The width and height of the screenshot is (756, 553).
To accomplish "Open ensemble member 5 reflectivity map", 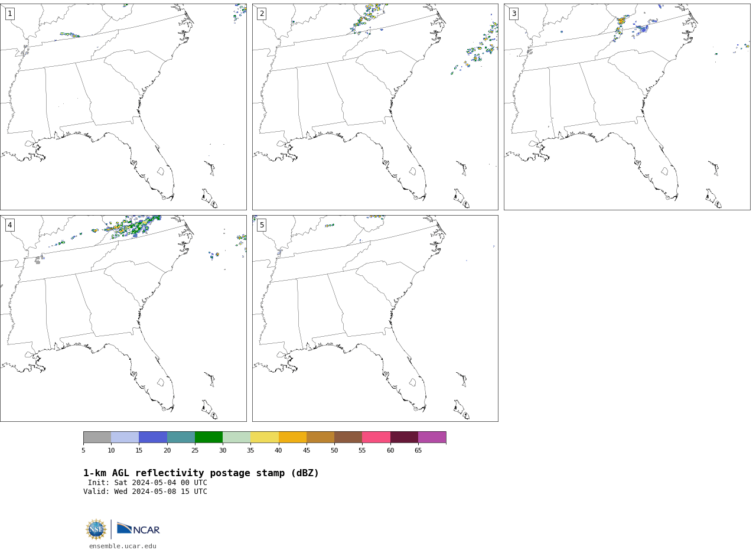I will [375, 318].
